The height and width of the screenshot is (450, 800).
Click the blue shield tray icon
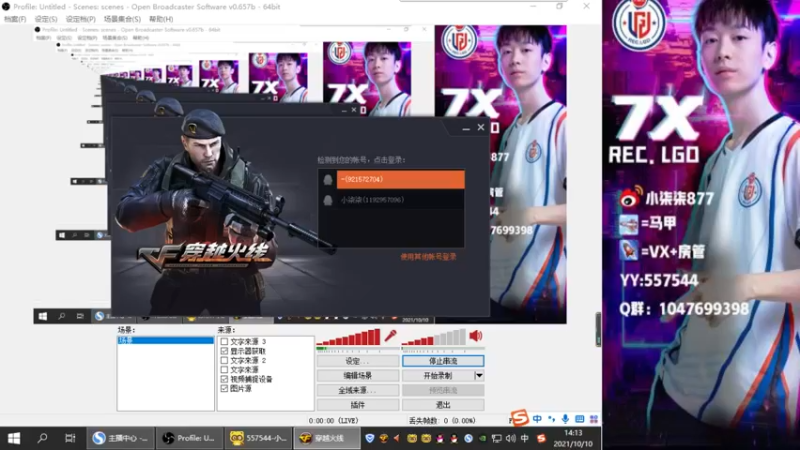(370, 438)
